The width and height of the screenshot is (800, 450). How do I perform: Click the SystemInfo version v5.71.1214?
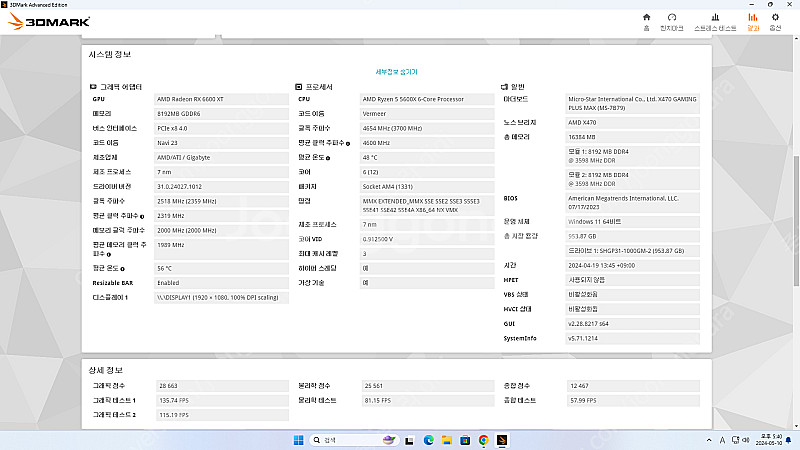(633, 338)
